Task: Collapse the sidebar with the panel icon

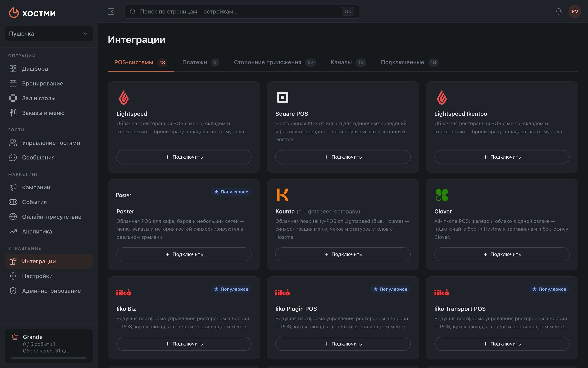Action: point(111,11)
